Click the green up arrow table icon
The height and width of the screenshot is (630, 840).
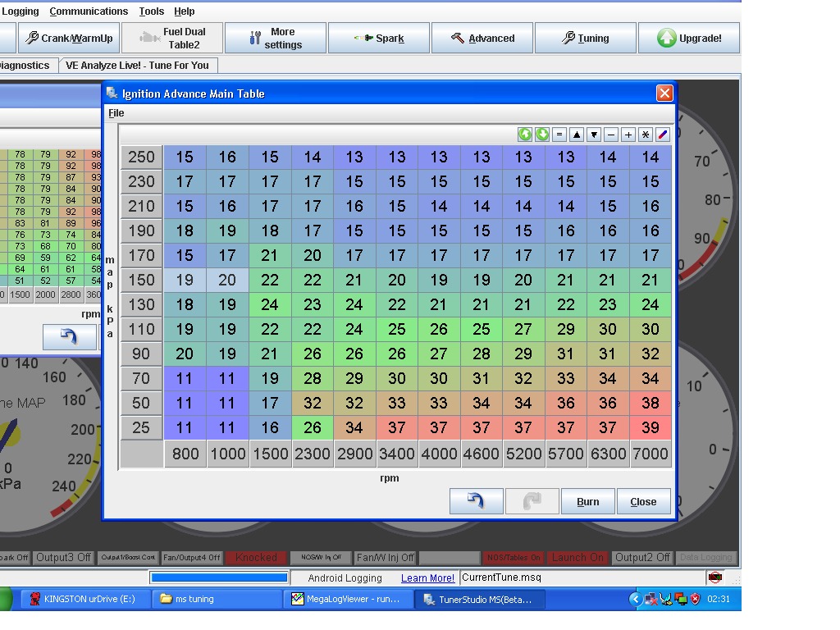click(525, 135)
